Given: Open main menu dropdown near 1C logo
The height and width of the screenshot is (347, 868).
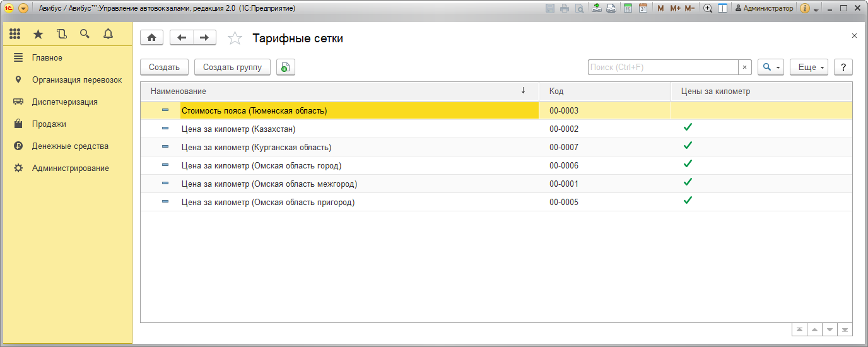Looking at the screenshot, I should click(x=23, y=8).
